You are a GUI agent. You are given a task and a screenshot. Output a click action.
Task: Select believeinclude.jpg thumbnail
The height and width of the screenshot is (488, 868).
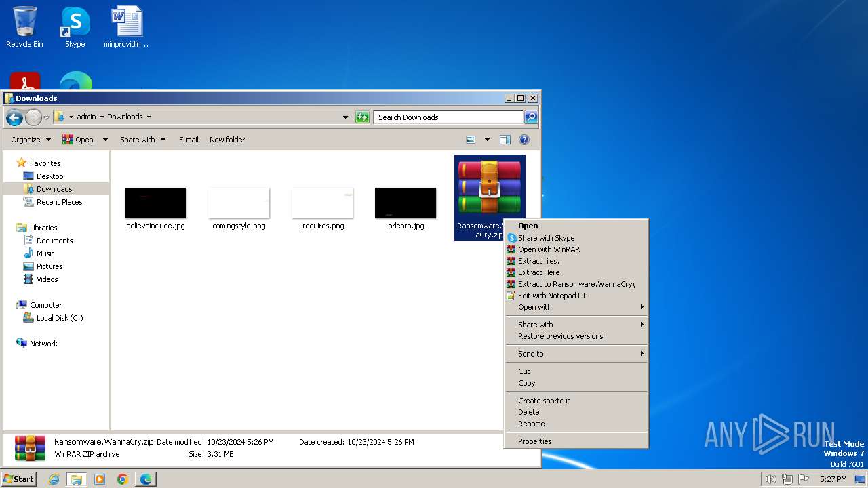(155, 203)
